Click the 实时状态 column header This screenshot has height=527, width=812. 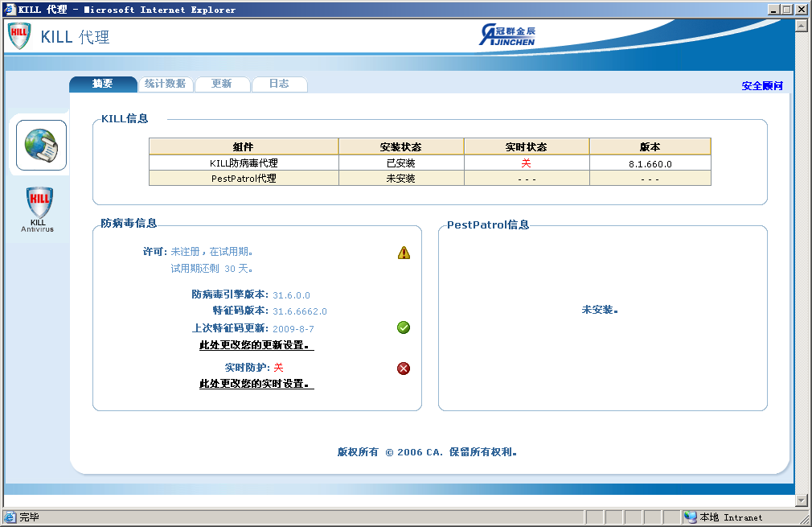click(526, 146)
